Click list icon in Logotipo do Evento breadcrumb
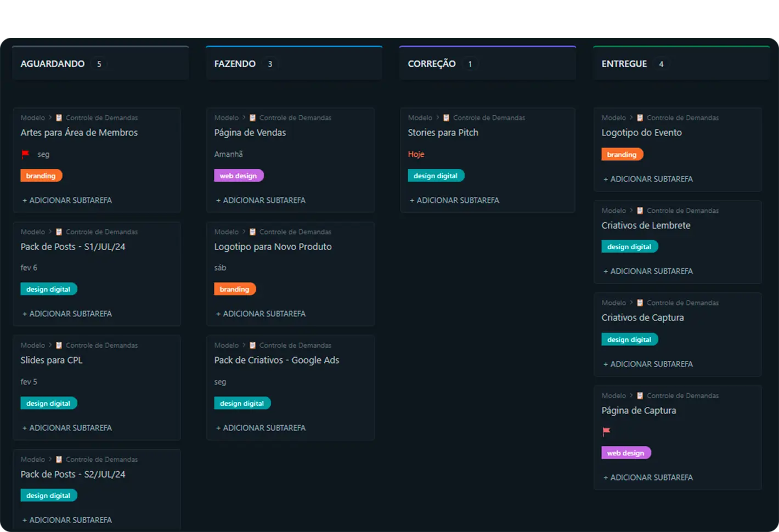Viewport: 779px width, 532px height. coord(640,118)
